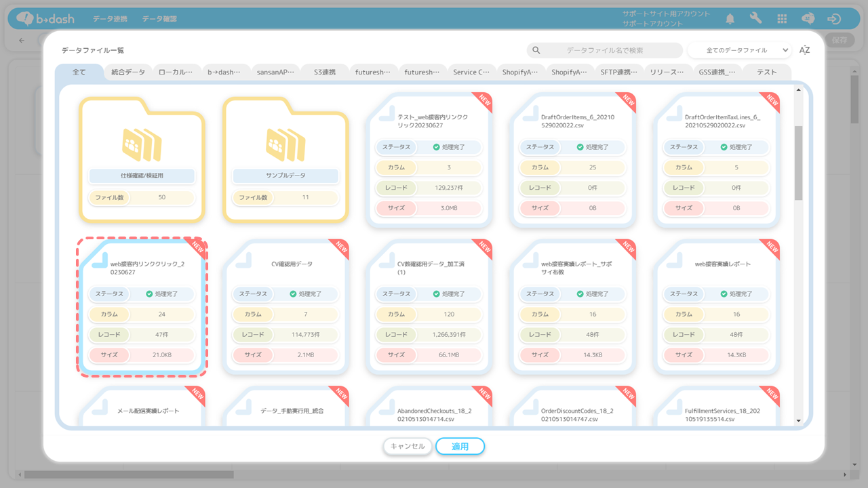Click the キャンセル button
Viewport: 868px width, 488px height.
tap(408, 446)
